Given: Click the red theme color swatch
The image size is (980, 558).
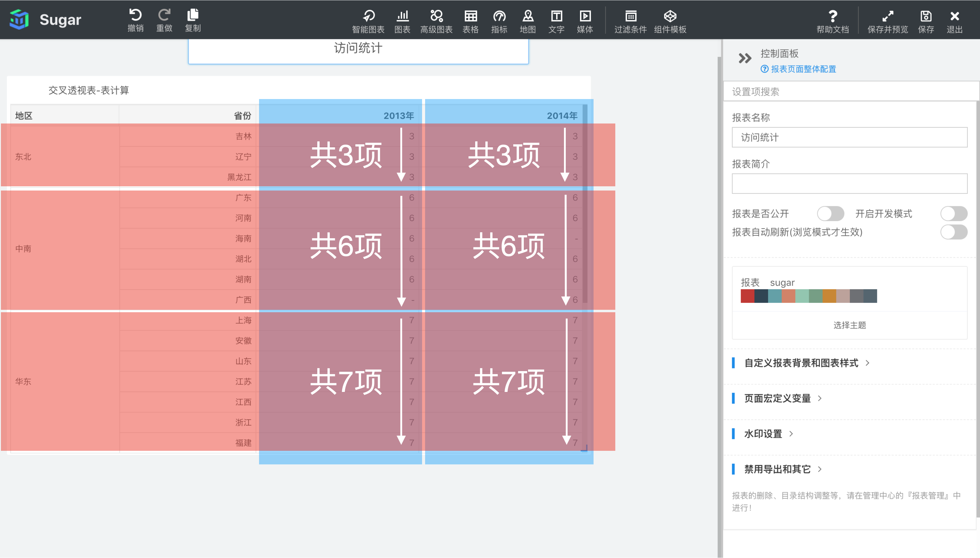Looking at the screenshot, I should pos(748,296).
